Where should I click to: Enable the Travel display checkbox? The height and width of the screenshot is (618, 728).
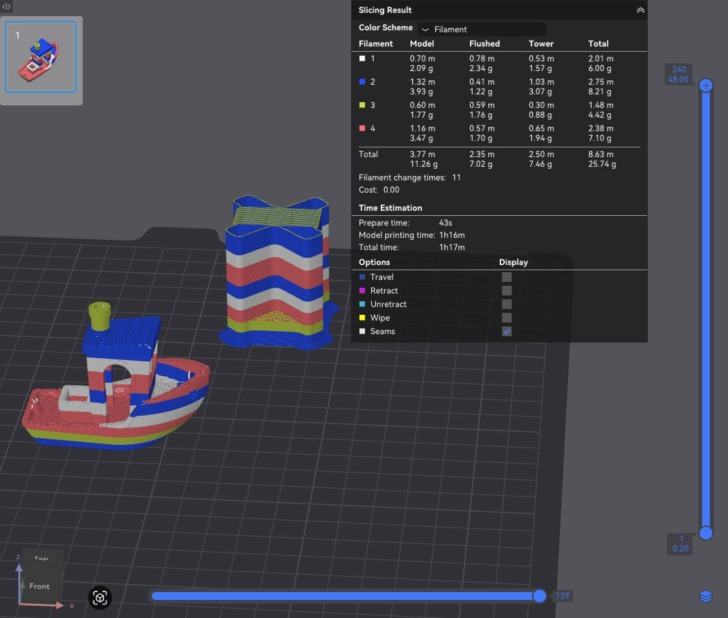pos(507,277)
